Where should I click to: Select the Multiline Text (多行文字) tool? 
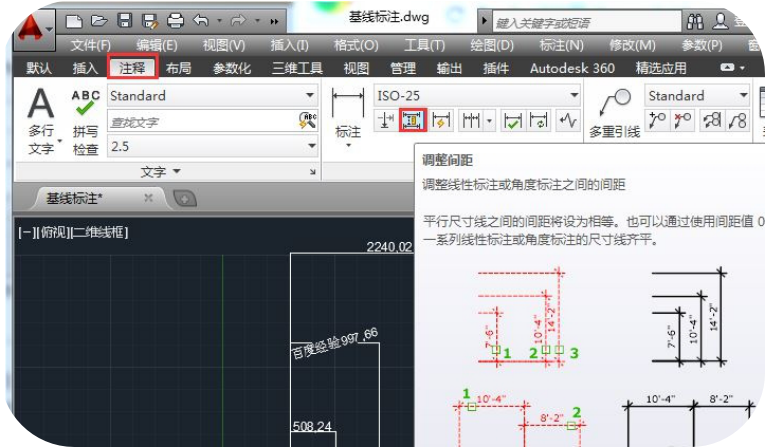[40, 119]
